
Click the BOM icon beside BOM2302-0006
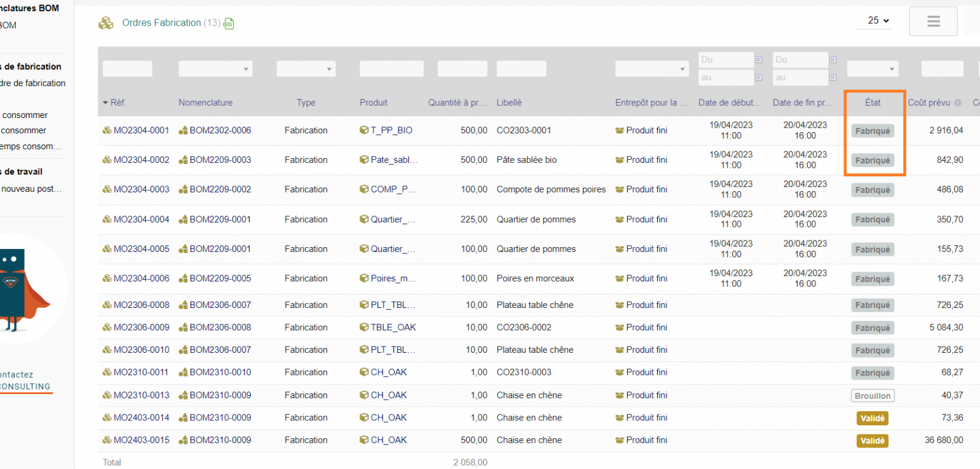(183, 130)
